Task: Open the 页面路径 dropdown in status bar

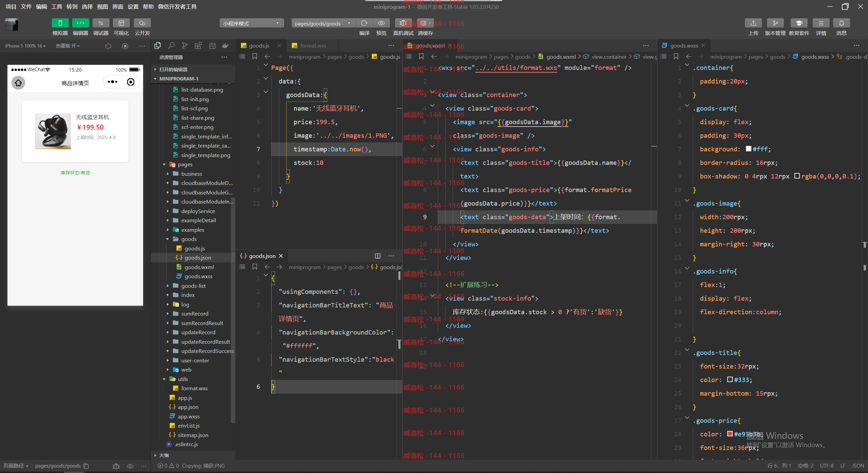Action: point(16,466)
